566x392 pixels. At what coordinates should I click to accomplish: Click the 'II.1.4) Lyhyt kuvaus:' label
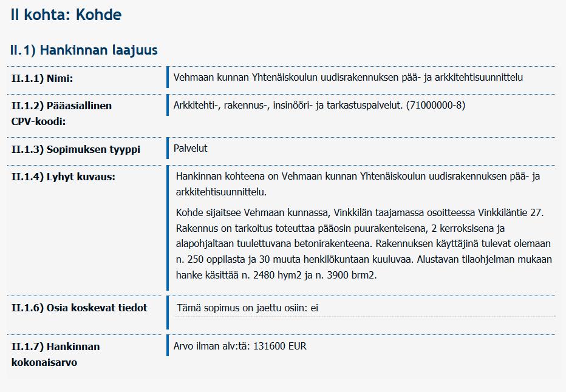point(63,177)
